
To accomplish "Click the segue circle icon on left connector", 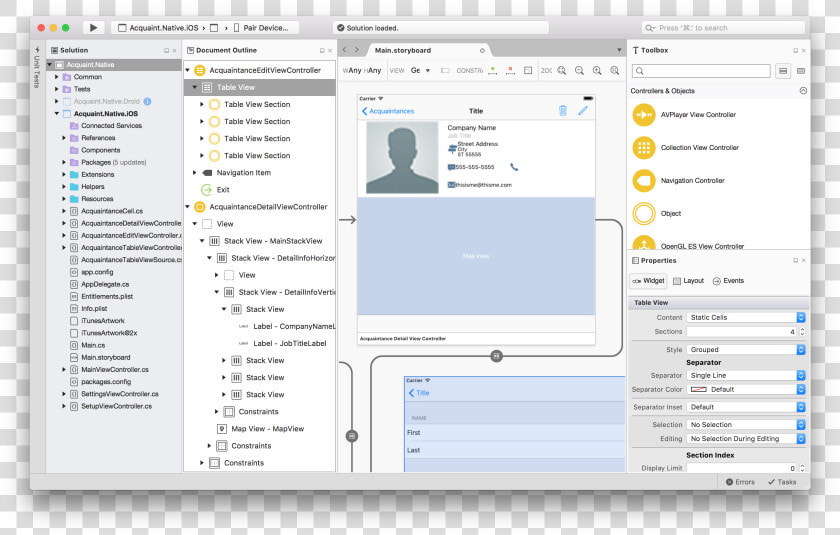I will tap(352, 436).
